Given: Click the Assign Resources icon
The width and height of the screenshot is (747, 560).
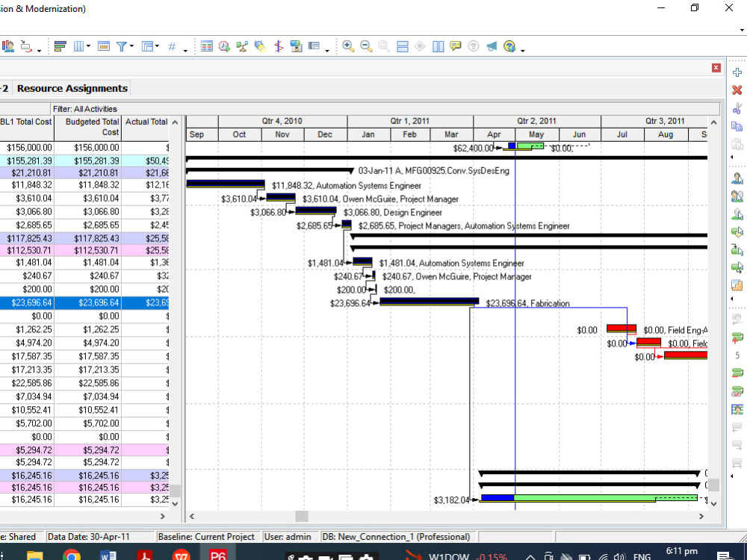Looking at the screenshot, I should point(737,178).
